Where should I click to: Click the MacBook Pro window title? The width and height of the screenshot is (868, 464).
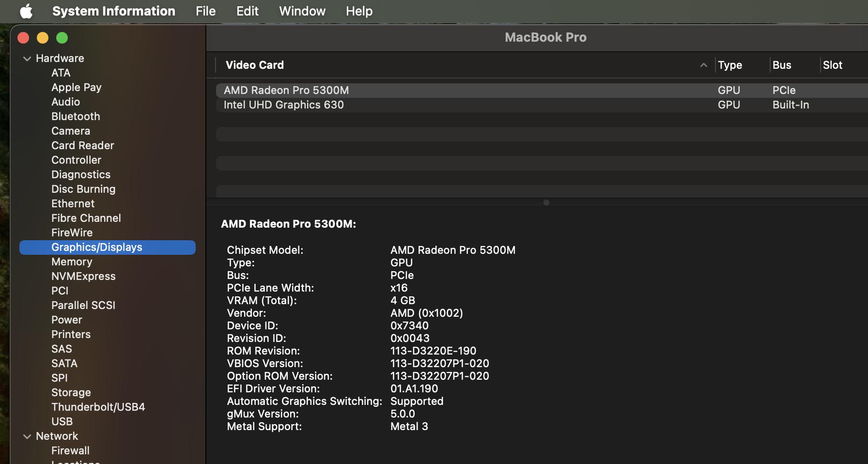coord(545,37)
